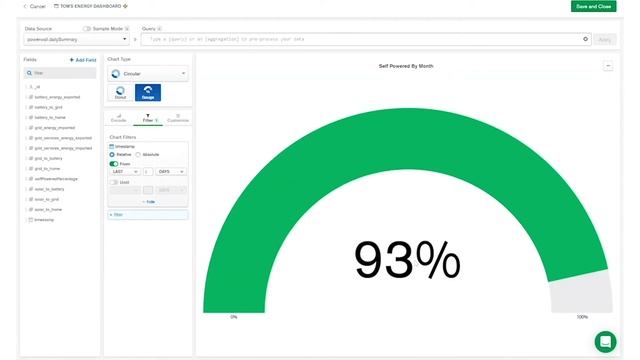This screenshot has width=640, height=360.
Task: Turn off the From toggle
Action: pos(113,164)
